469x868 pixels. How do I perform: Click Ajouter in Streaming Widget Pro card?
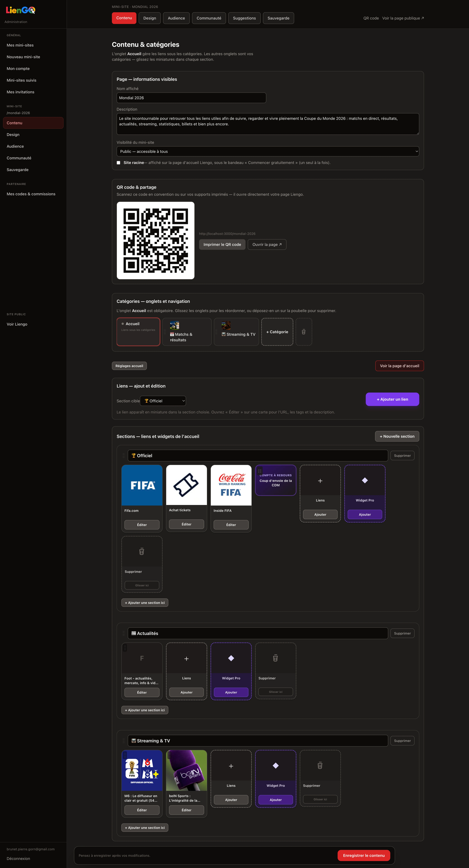click(x=276, y=800)
